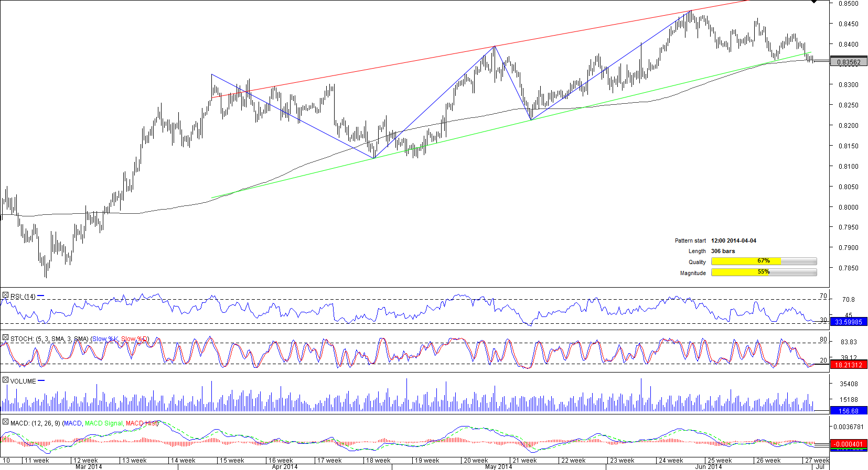This screenshot has height=470, width=868.
Task: Click the RSI value tag 33.59985
Action: coord(848,322)
